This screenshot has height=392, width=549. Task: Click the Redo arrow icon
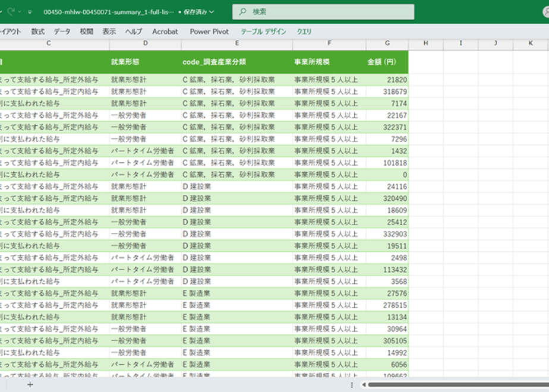click(x=11, y=12)
